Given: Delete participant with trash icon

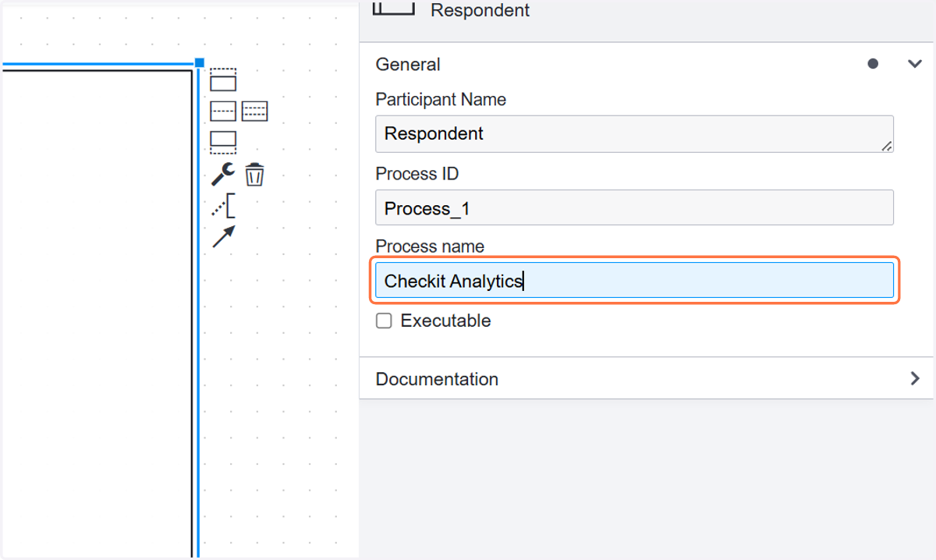Looking at the screenshot, I should click(x=254, y=175).
